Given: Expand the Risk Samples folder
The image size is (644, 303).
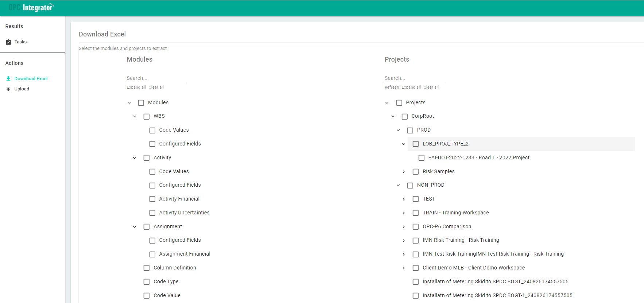Looking at the screenshot, I should [404, 172].
